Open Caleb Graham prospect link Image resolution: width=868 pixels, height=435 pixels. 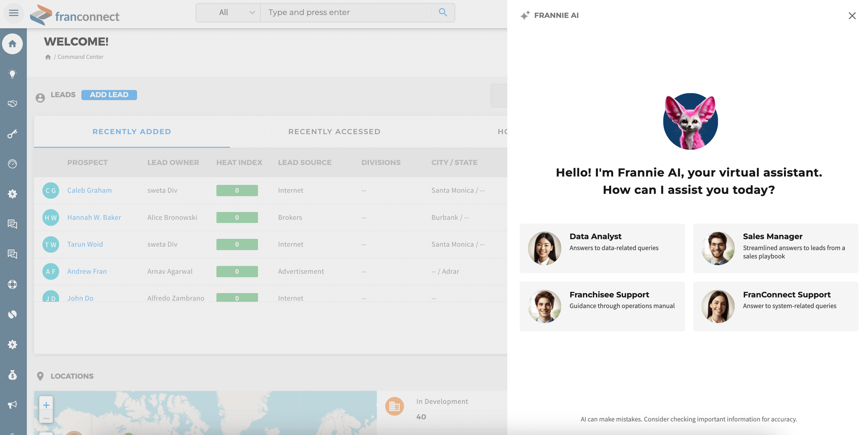point(89,190)
